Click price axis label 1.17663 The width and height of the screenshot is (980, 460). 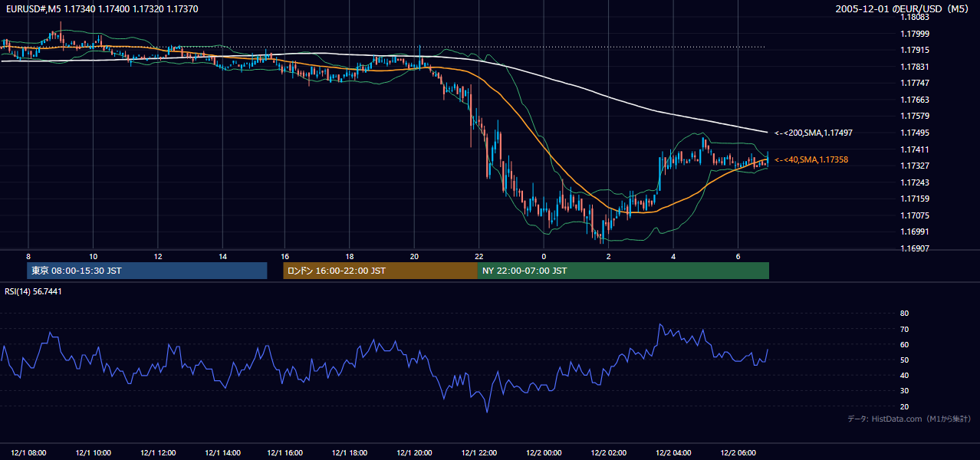[x=914, y=100]
